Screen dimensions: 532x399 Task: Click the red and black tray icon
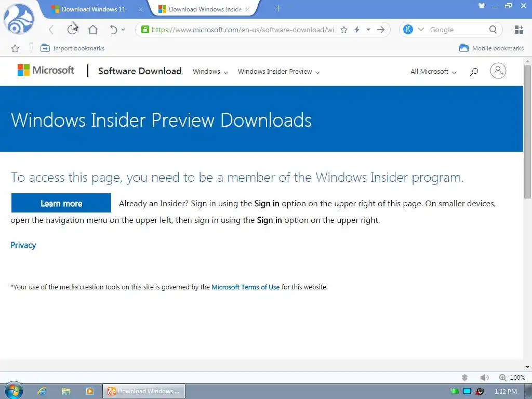480,392
